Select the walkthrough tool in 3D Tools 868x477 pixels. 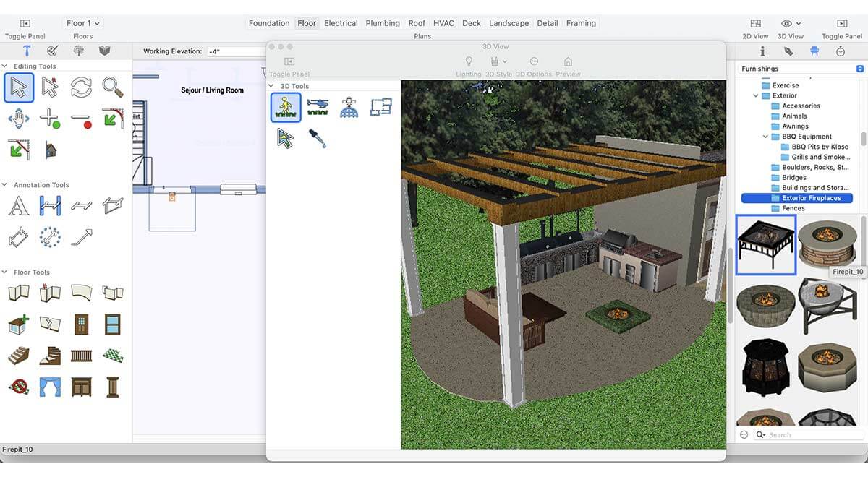pyautogui.click(x=286, y=108)
